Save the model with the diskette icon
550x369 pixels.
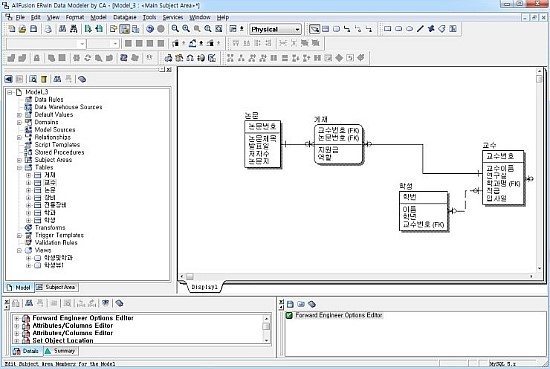point(33,29)
